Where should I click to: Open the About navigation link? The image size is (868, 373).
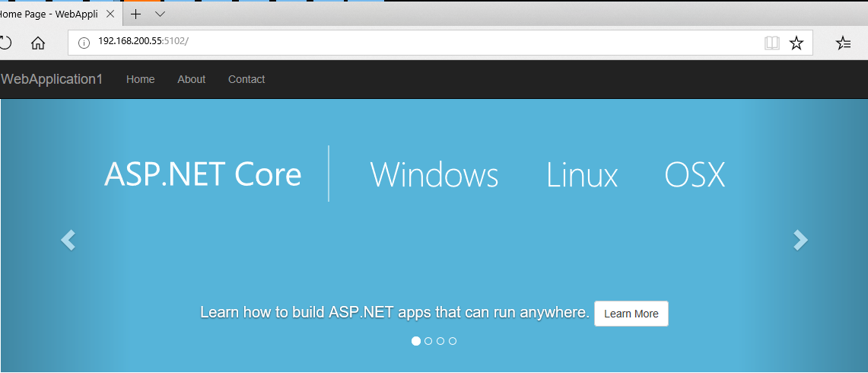(x=192, y=79)
